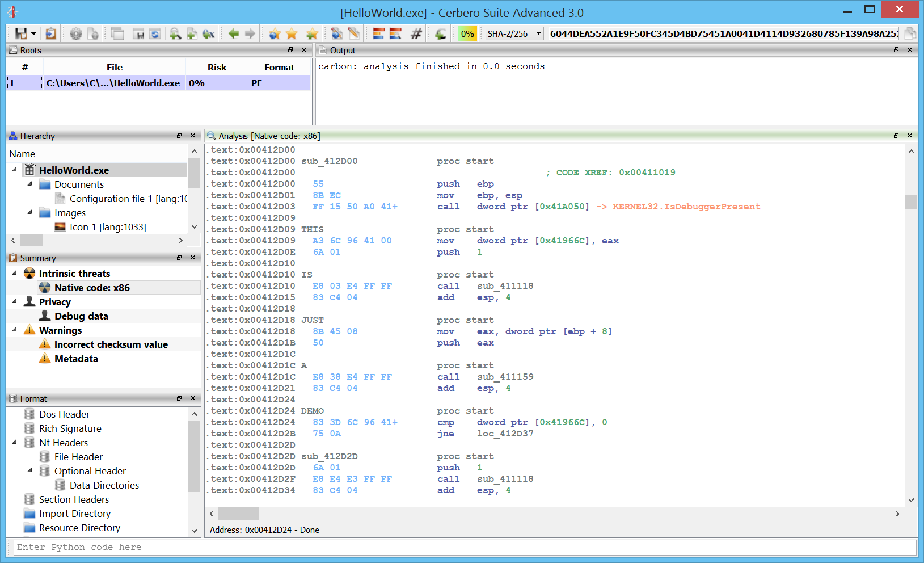Screen dimensions: 924x563
Task: Click the hash value text field
Action: coord(724,33)
